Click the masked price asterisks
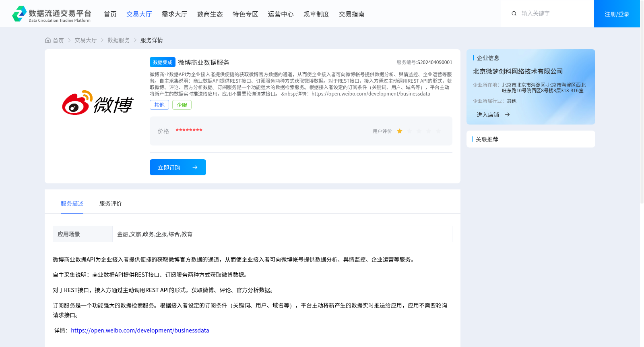This screenshot has width=644, height=347. [x=189, y=131]
